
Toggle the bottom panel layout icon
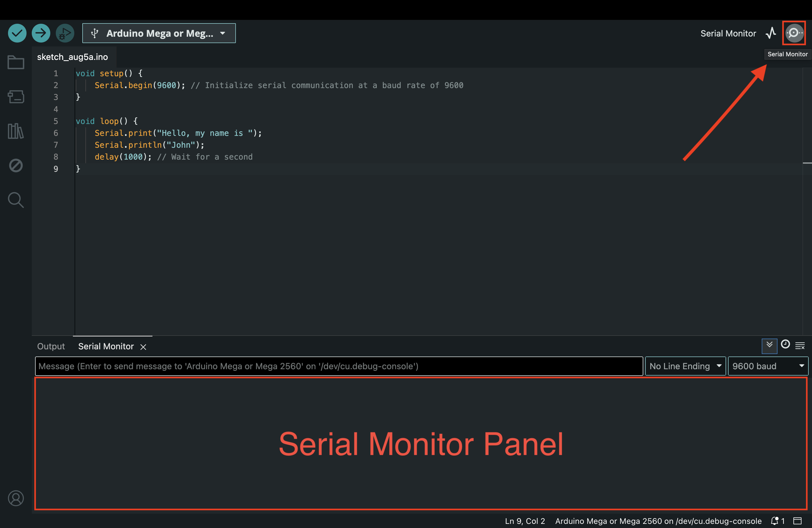pyautogui.click(x=797, y=521)
